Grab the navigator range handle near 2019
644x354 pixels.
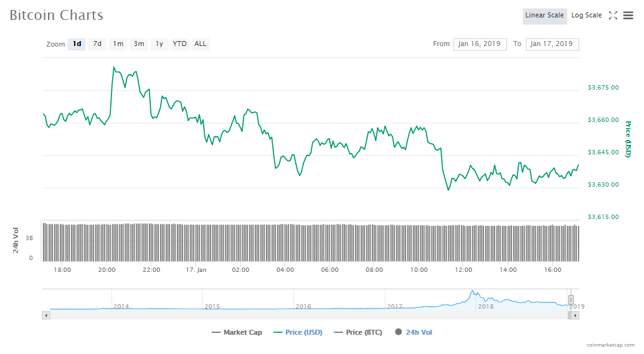coord(571,300)
